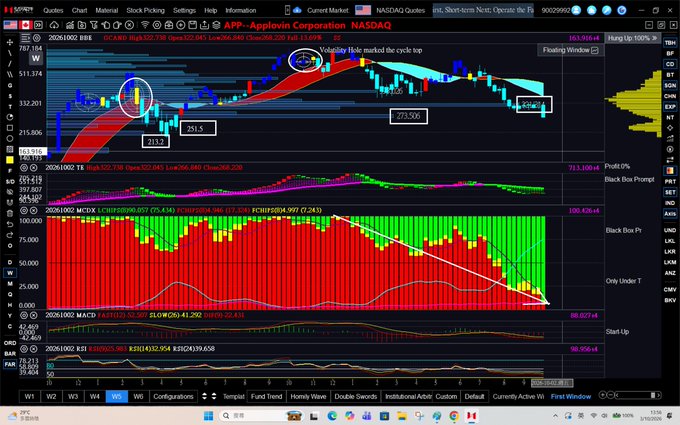680x425 pixels.
Task: Click the trash delete drawings icon
Action: click(x=10, y=213)
